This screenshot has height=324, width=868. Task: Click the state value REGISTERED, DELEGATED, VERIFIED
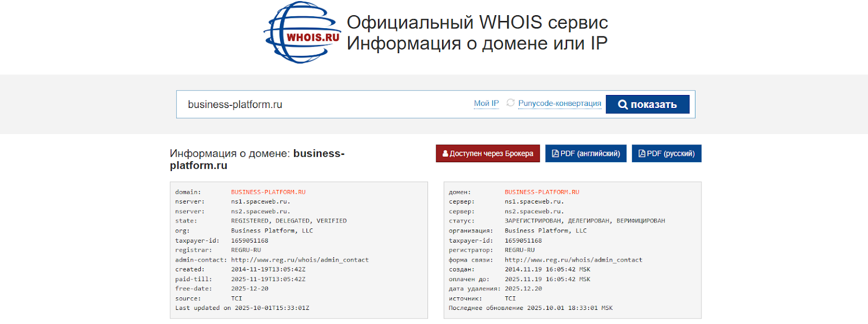tap(289, 221)
